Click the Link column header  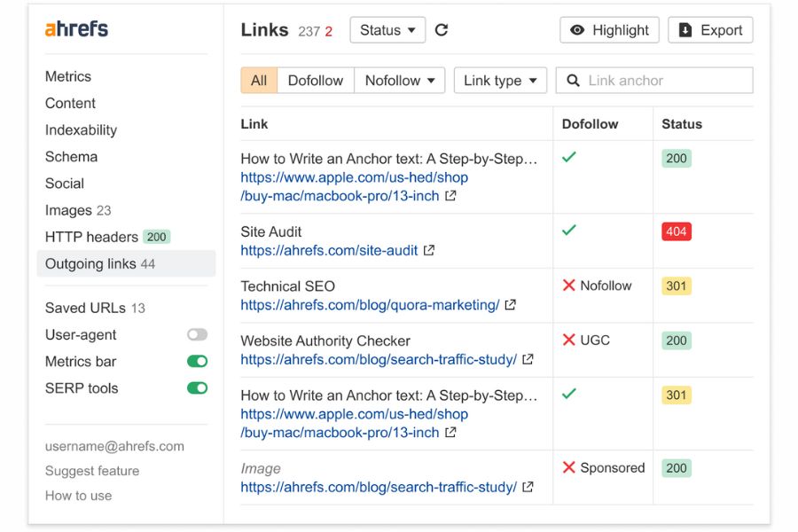click(254, 124)
